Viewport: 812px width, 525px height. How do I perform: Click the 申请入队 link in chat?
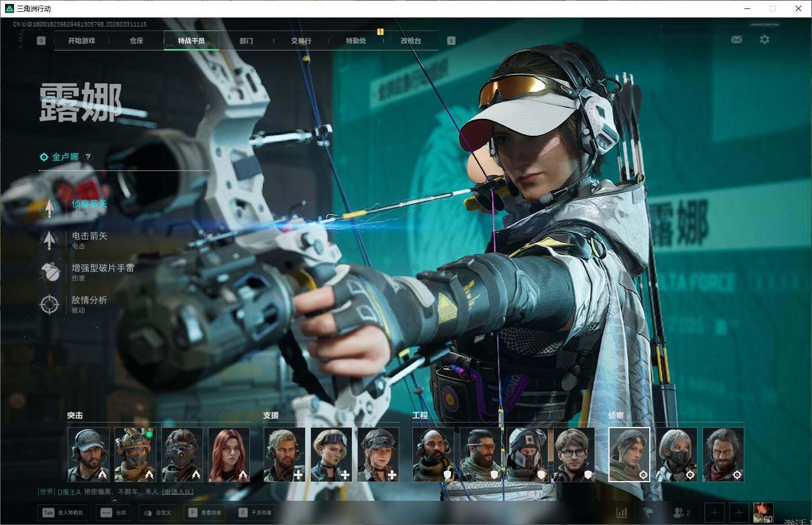(x=178, y=492)
